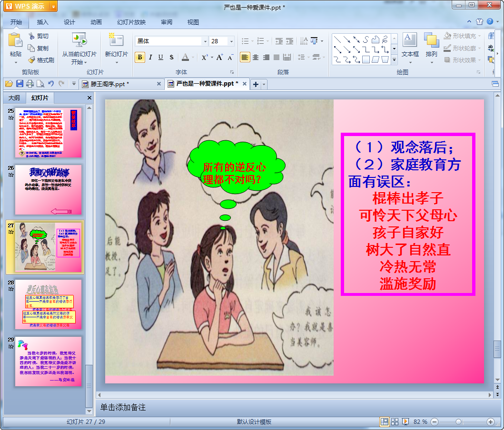
Task: Toggle center alignment button
Action: (x=256, y=58)
